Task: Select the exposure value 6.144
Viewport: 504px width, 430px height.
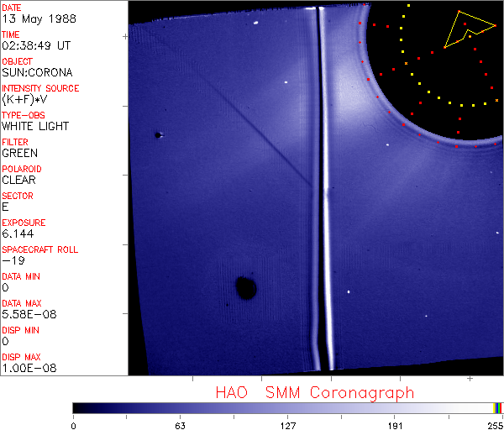Action: pyautogui.click(x=18, y=234)
